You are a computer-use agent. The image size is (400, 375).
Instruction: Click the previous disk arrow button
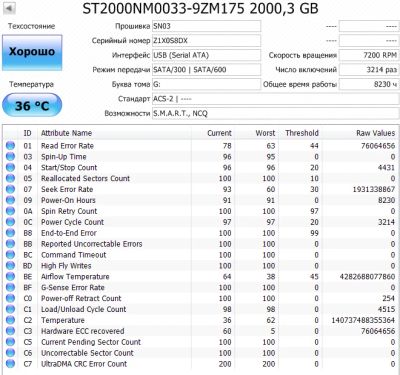pyautogui.click(x=9, y=8)
